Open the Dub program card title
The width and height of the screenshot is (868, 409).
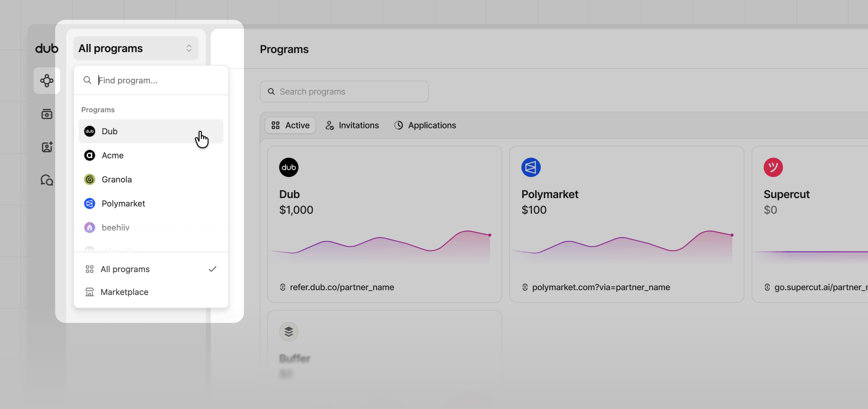(290, 194)
